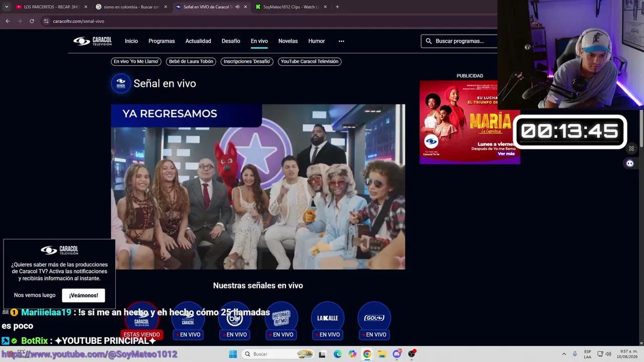
Task: Go back with the browser back arrow
Action: pyautogui.click(x=8, y=21)
